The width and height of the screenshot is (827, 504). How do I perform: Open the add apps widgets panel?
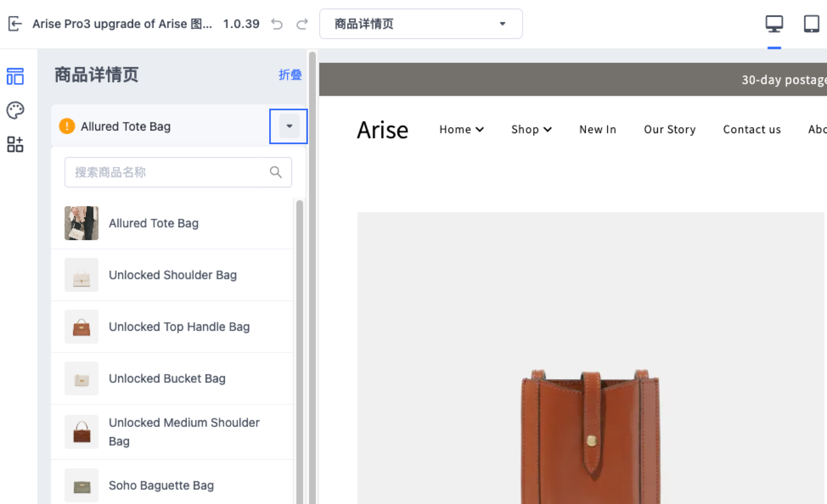click(x=15, y=144)
